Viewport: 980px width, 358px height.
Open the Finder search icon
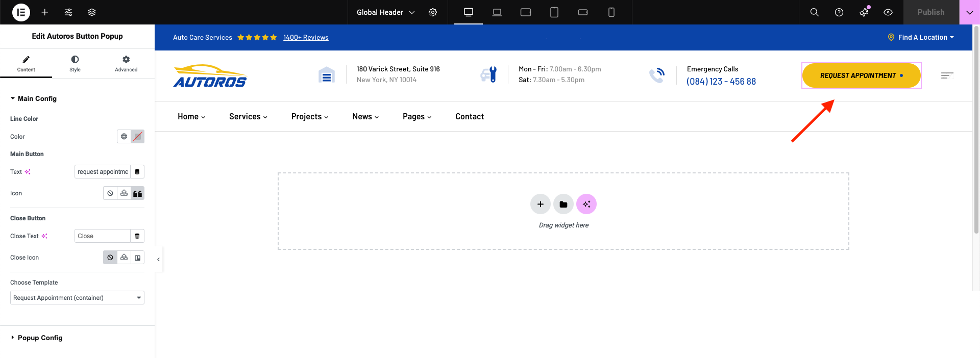pyautogui.click(x=815, y=12)
